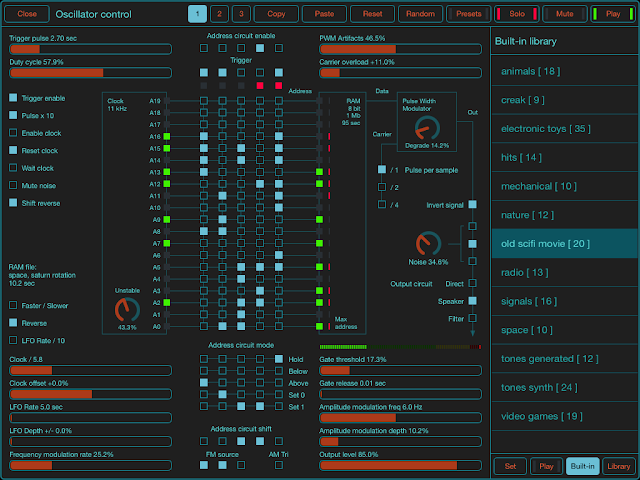Copy the oscillator settings

(x=276, y=14)
